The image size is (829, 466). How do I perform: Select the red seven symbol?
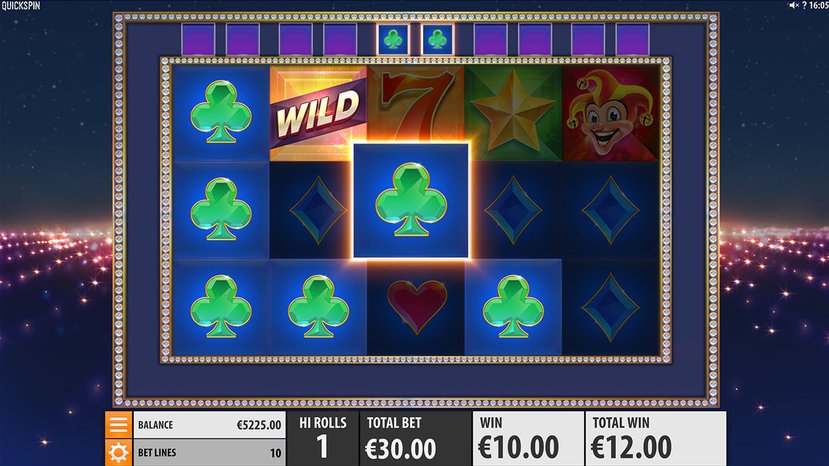tap(416, 104)
